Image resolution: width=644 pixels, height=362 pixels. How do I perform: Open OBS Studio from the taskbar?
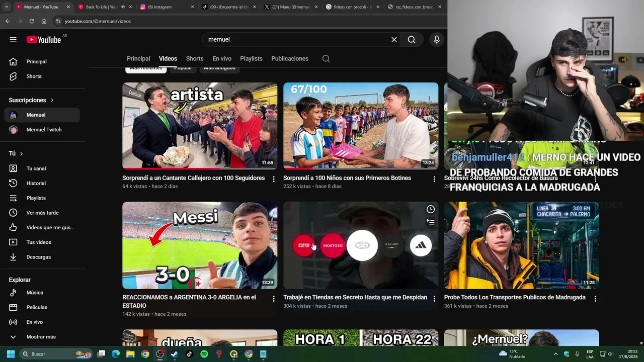[x=160, y=354]
